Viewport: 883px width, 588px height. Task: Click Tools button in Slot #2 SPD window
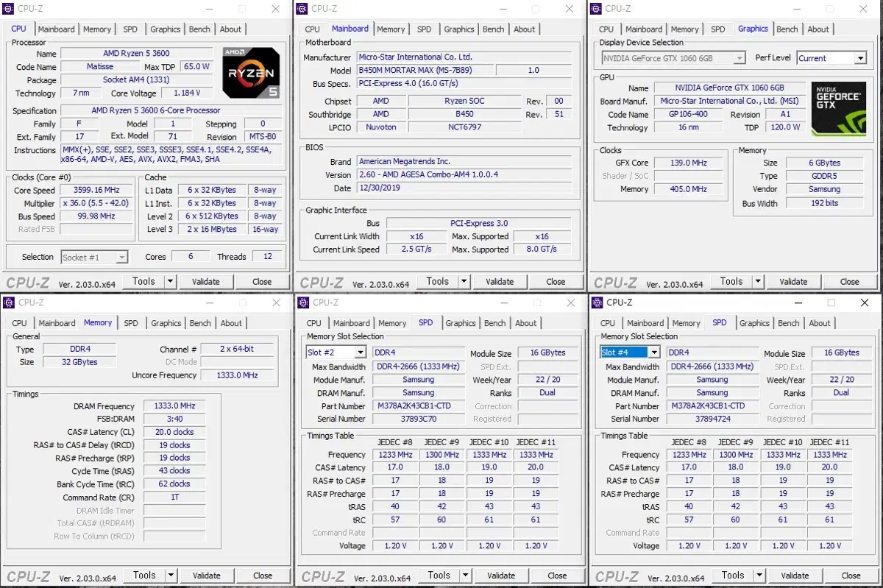(x=439, y=575)
